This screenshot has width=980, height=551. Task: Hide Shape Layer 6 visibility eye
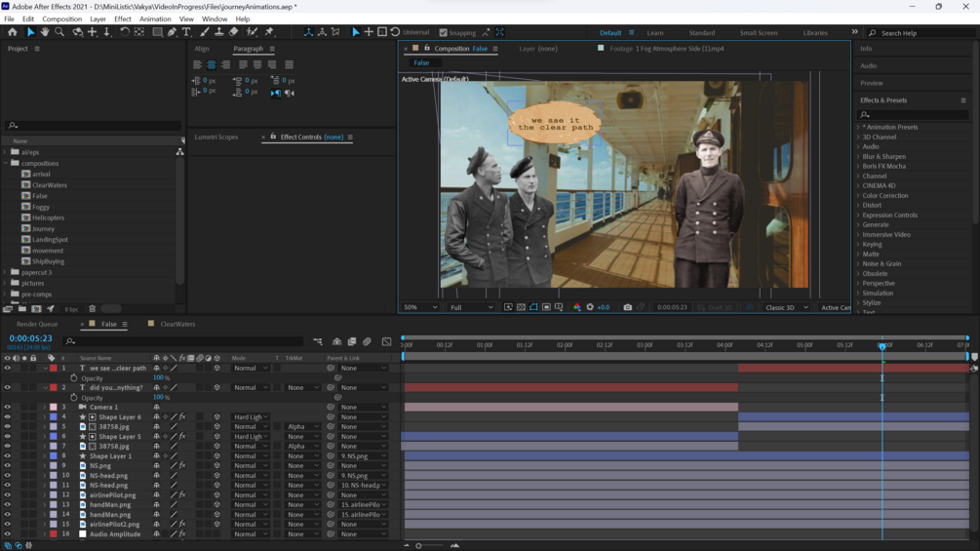tap(8, 416)
